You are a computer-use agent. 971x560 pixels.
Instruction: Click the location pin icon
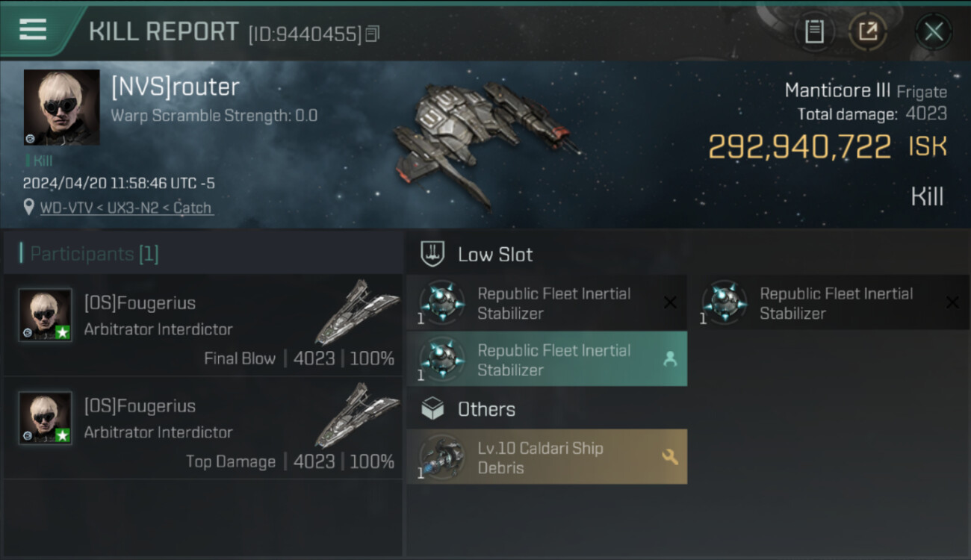(28, 208)
